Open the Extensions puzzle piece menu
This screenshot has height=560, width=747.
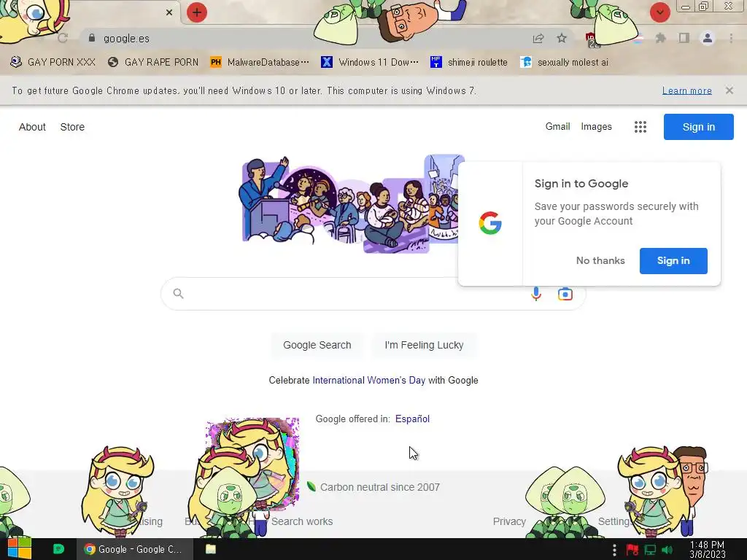660,38
